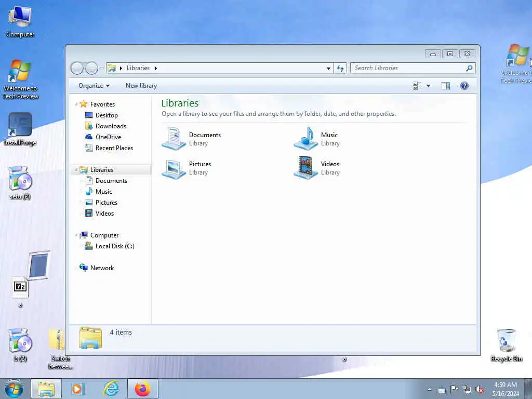This screenshot has width=532, height=399.
Task: Select the Recycle Bin desktop icon
Action: [x=506, y=345]
